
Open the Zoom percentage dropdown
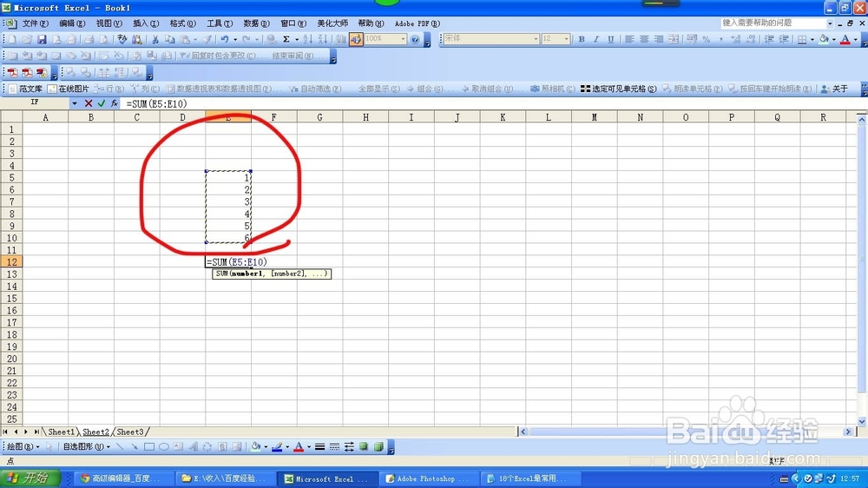[x=403, y=39]
